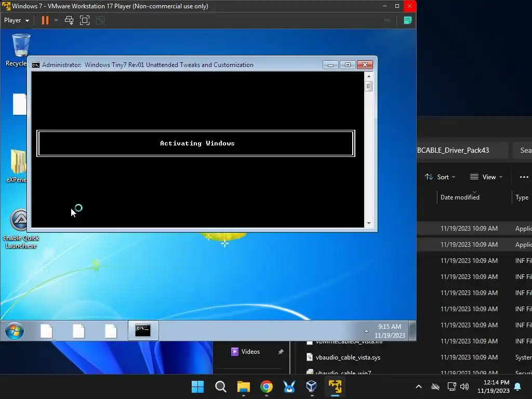Click the Type column header in Explorer
This screenshot has width=532, height=399.
(x=522, y=197)
